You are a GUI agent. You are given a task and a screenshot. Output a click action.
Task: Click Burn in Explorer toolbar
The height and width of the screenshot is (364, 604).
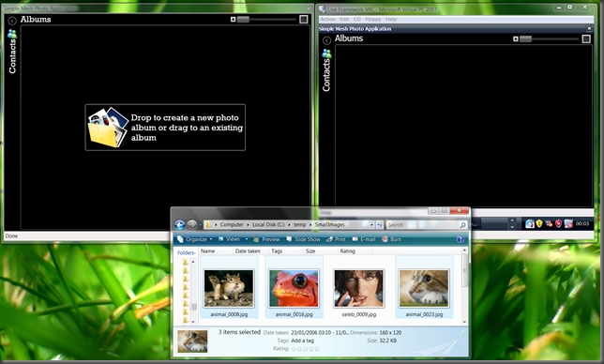click(x=391, y=239)
